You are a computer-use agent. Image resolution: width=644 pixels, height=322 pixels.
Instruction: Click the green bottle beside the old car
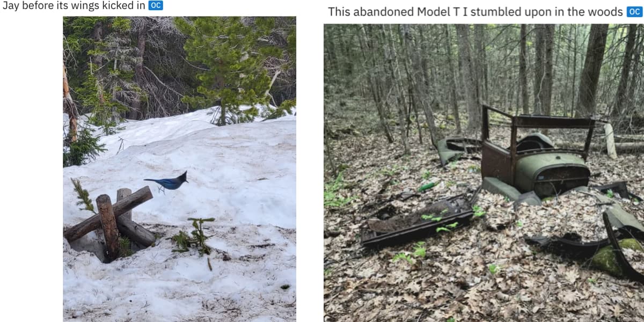click(428, 187)
